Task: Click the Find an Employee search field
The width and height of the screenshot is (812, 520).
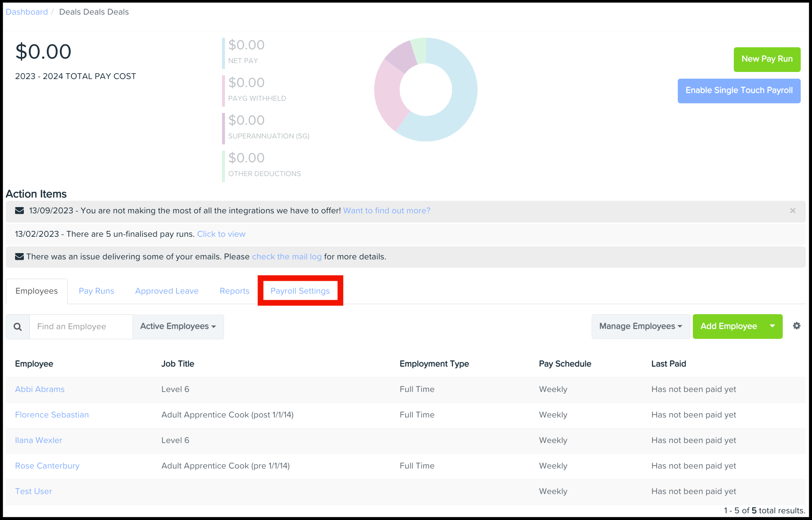Action: [81, 327]
